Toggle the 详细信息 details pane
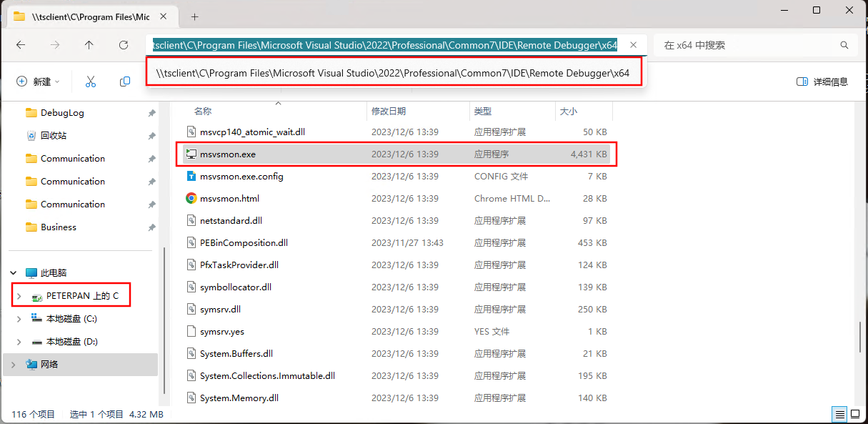 click(822, 82)
